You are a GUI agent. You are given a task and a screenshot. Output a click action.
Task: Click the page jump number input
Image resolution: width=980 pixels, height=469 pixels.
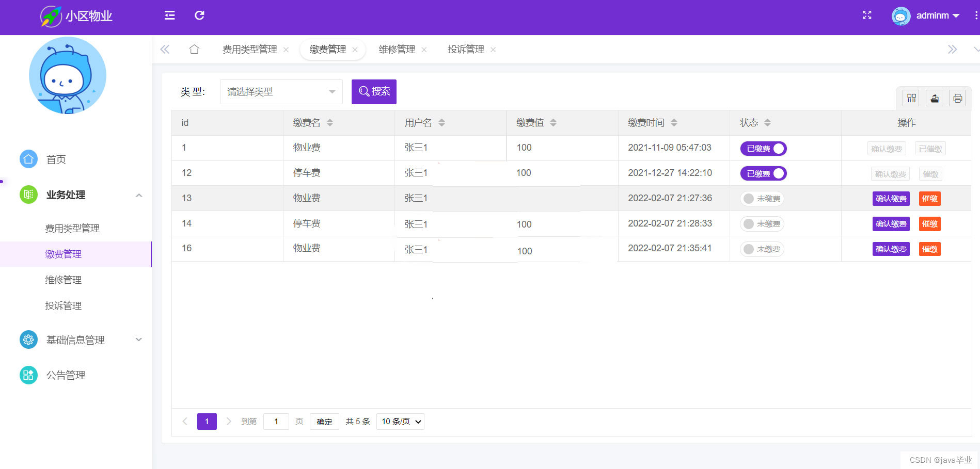tap(276, 422)
